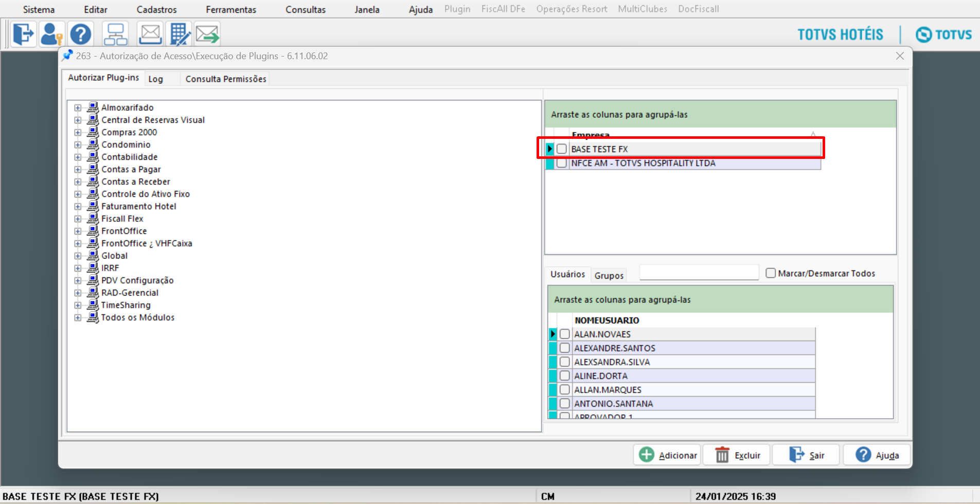Expand the Contas a Pagar node
The height and width of the screenshot is (504, 980).
point(78,169)
